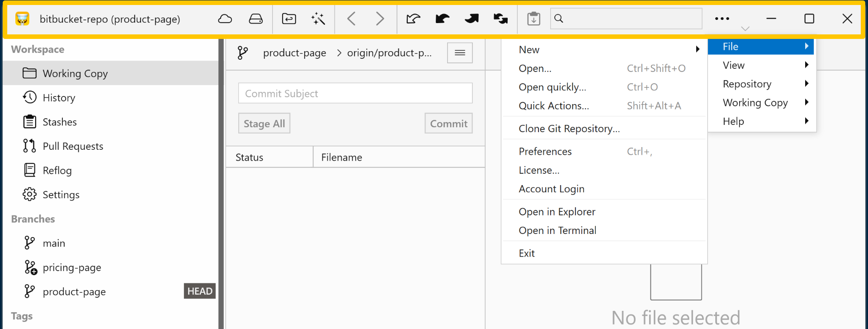Click the clipboard stash icon in toolbar
Viewport: 868px width, 329px height.
pos(533,19)
